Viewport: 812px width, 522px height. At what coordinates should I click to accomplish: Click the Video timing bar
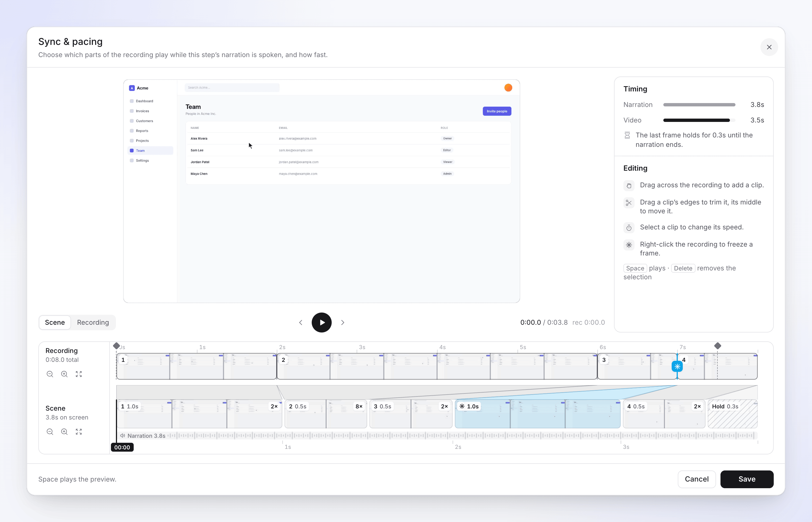[699, 120]
